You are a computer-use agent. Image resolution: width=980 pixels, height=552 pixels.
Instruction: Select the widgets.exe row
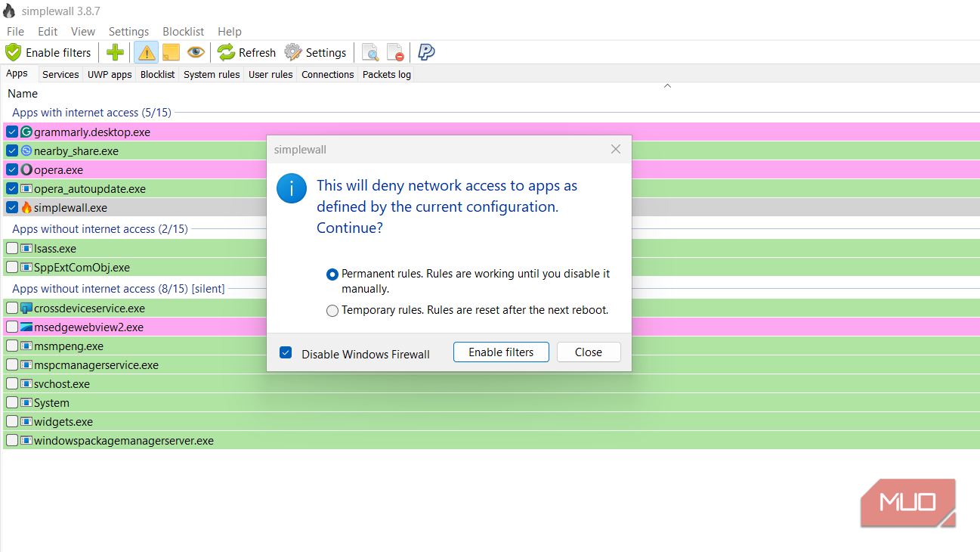[491, 421]
